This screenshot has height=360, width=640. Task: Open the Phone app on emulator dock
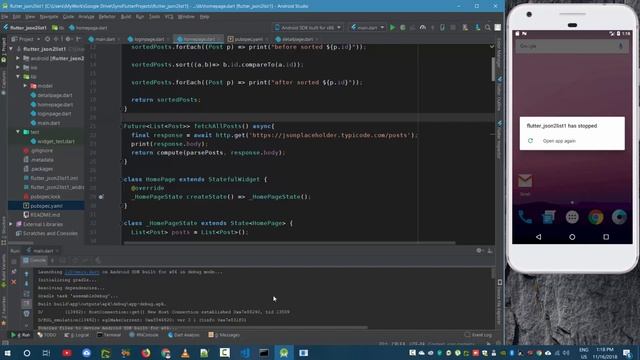[x=525, y=217]
